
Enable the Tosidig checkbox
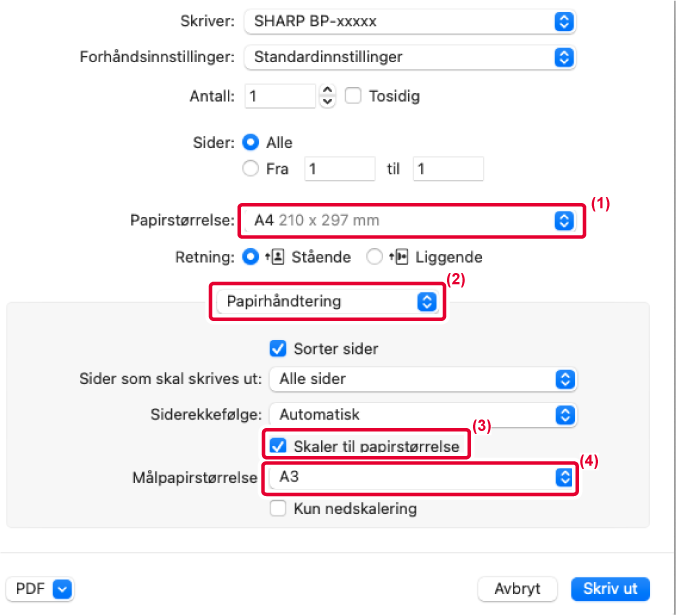coord(353,96)
